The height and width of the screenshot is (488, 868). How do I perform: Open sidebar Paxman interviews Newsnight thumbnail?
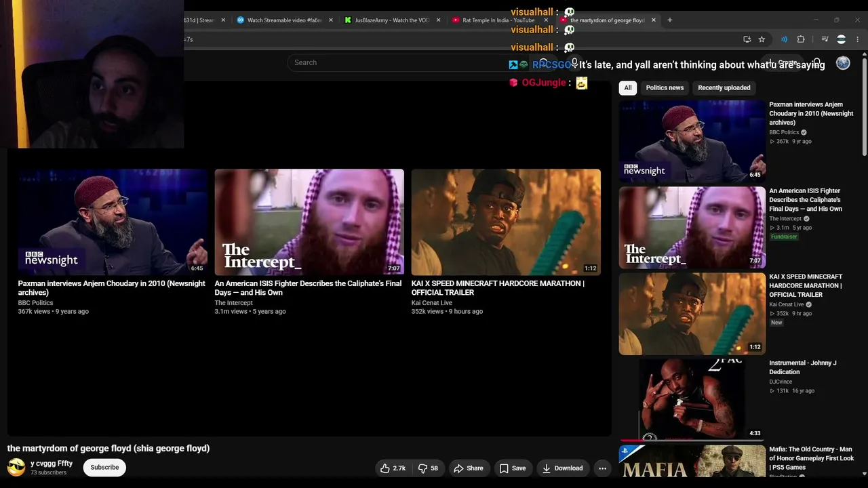tap(692, 141)
